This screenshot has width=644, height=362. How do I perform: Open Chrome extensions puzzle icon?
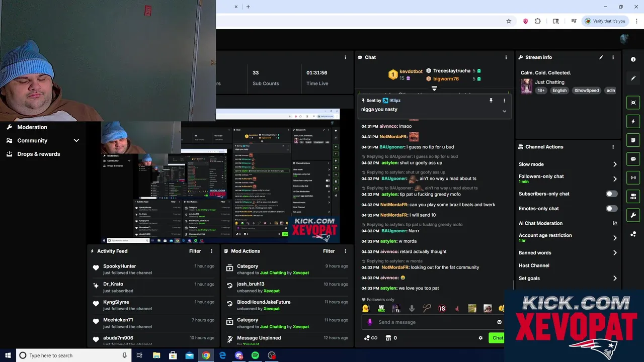click(x=538, y=21)
